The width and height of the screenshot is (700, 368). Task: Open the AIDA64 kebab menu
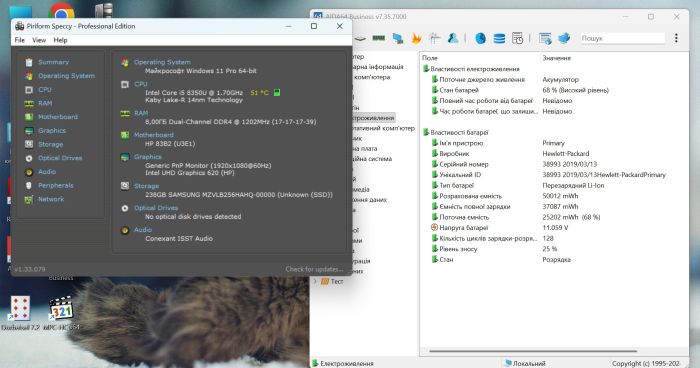point(676,38)
